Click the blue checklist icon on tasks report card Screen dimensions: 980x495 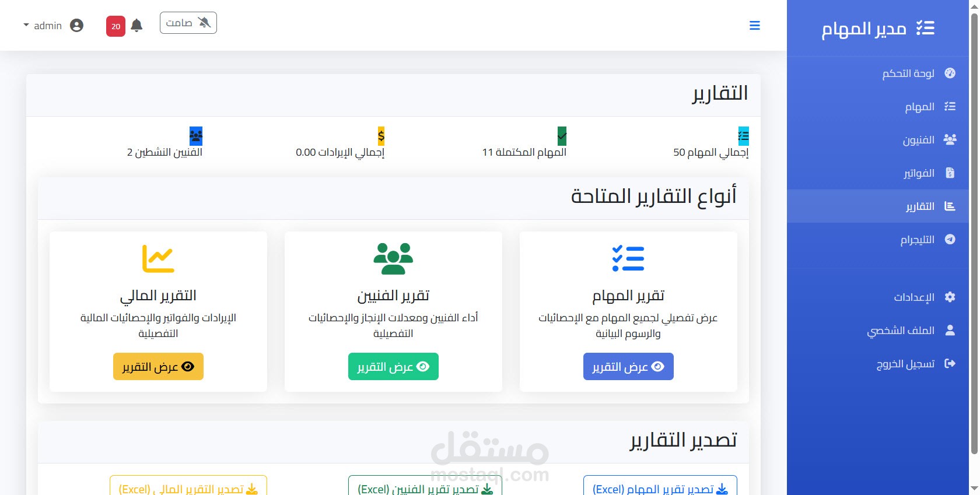(x=628, y=258)
